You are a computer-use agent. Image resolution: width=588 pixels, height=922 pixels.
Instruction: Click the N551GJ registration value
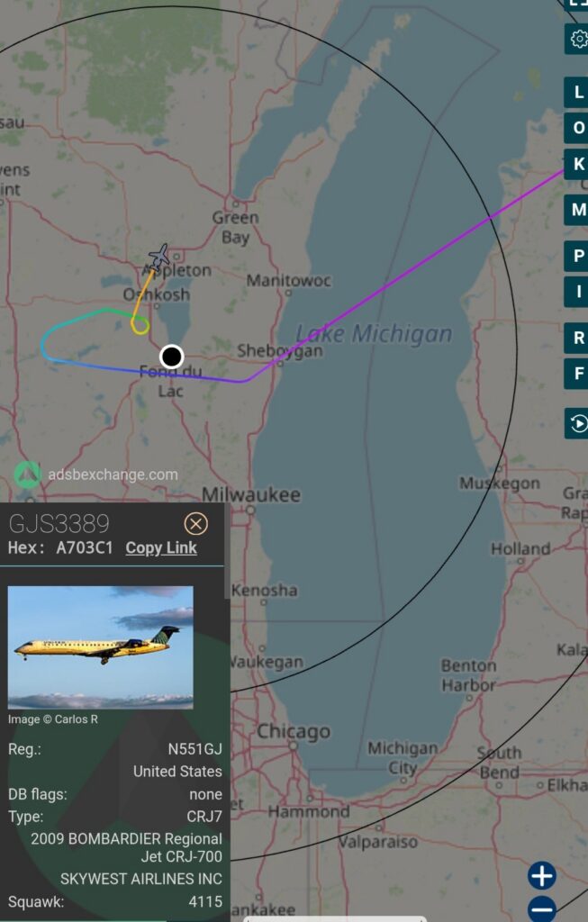[195, 749]
